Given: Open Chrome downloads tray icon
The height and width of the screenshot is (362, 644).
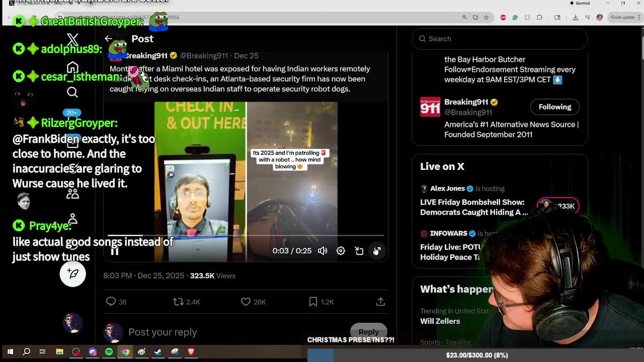Looking at the screenshot, I should (x=576, y=17).
